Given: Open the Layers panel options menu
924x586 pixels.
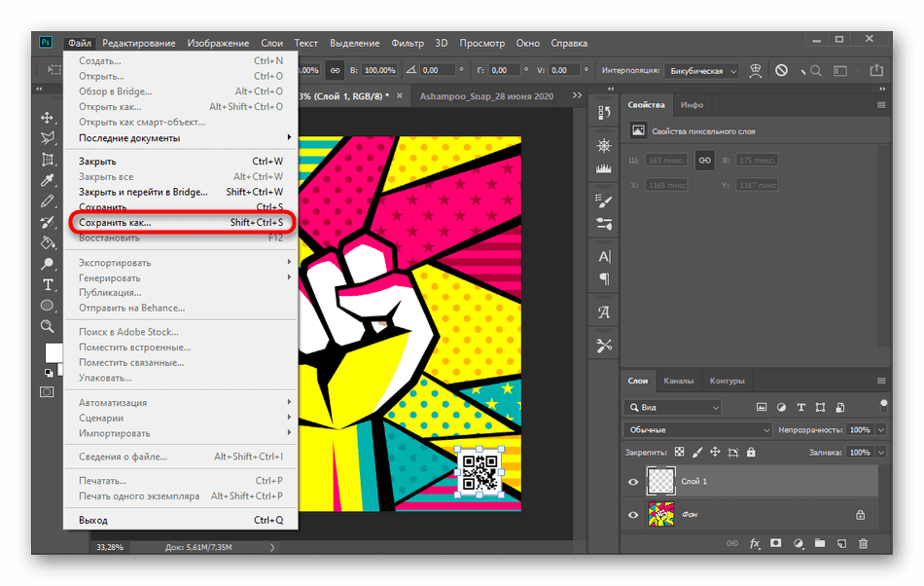Looking at the screenshot, I should point(881,381).
